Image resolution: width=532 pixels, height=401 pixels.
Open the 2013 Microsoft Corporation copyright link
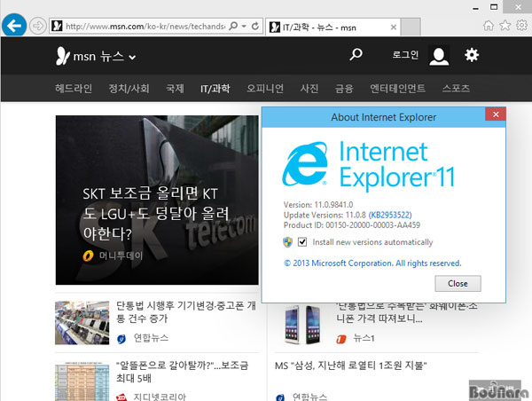[372, 263]
